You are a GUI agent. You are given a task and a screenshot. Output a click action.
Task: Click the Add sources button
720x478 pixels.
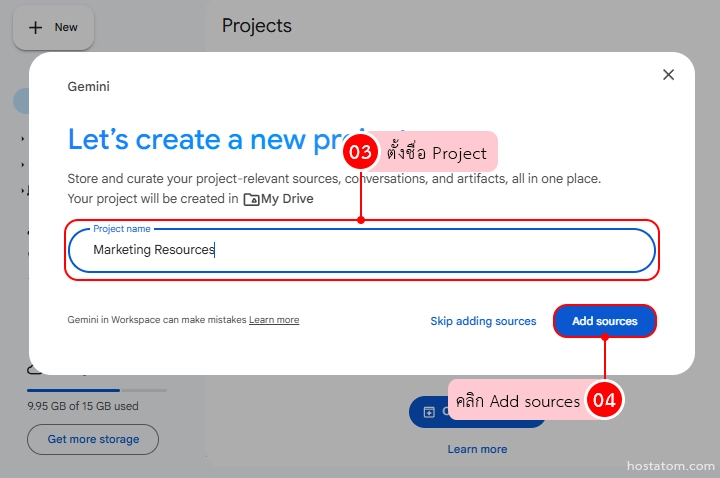[x=605, y=321]
